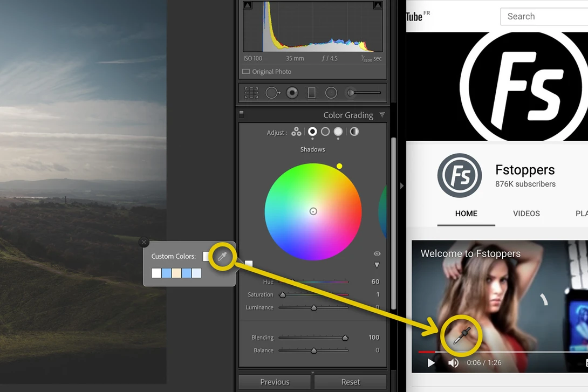Mute the video with speaker icon
The height and width of the screenshot is (392, 588).
pos(453,363)
